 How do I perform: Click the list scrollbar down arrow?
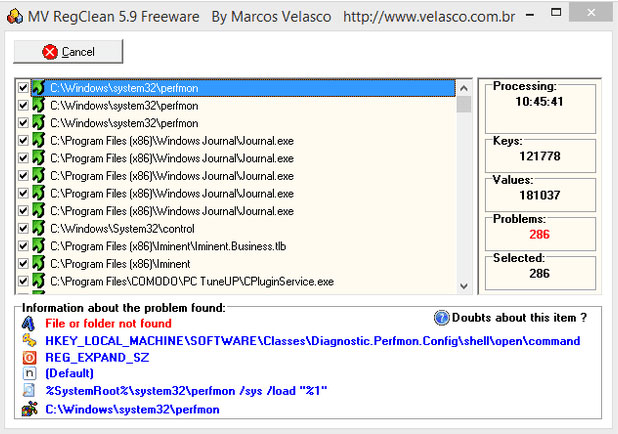[x=464, y=286]
